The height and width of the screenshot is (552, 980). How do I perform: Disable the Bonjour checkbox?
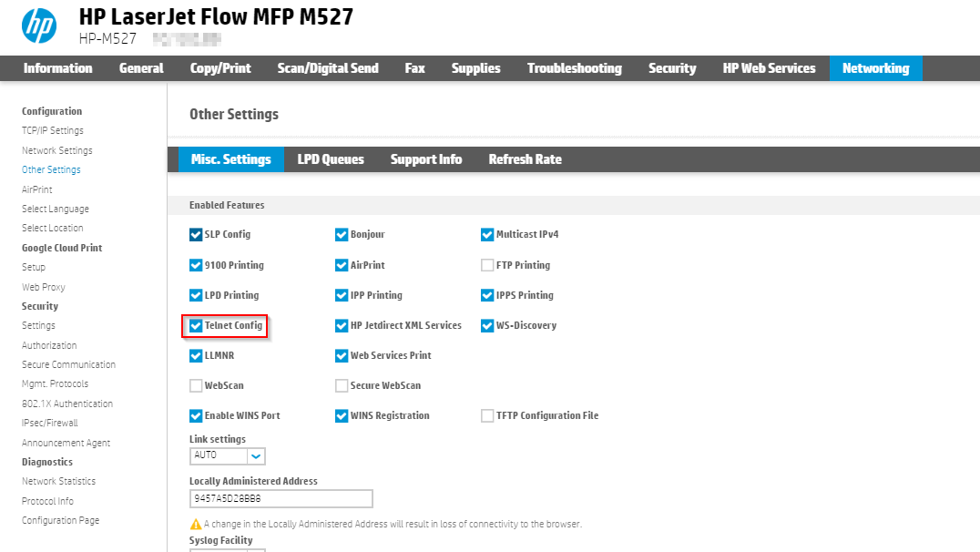coord(342,235)
